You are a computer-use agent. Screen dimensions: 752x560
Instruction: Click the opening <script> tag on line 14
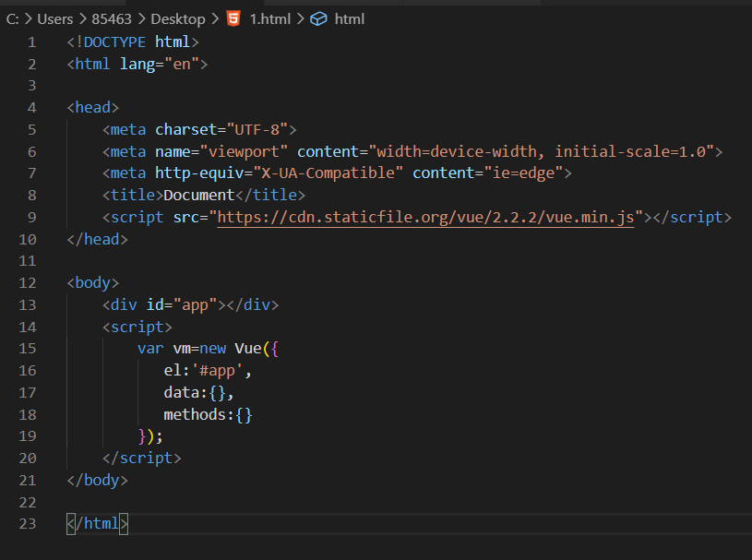(x=137, y=327)
